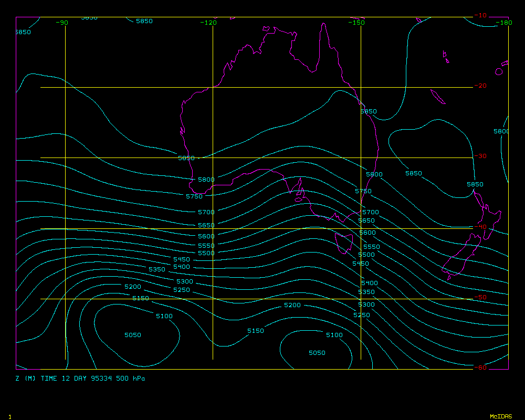Click the -90 longitude label
Screen dimensions: 525x420
(x=62, y=23)
